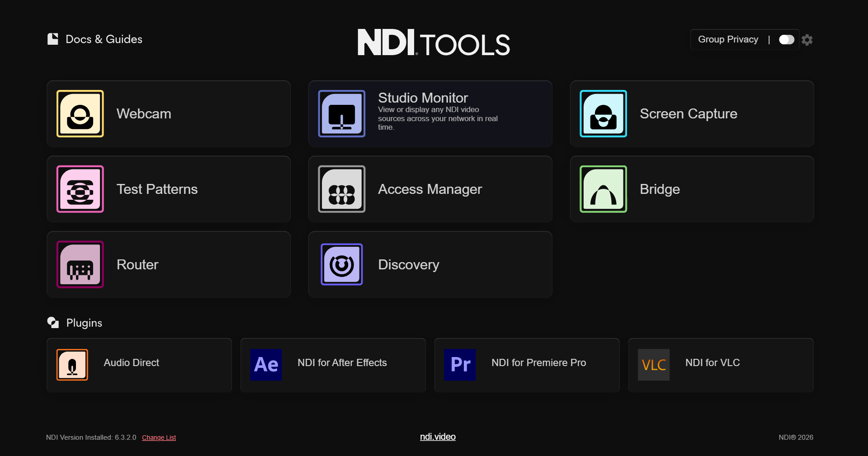Click the Audio Direct microphone icon

(72, 365)
